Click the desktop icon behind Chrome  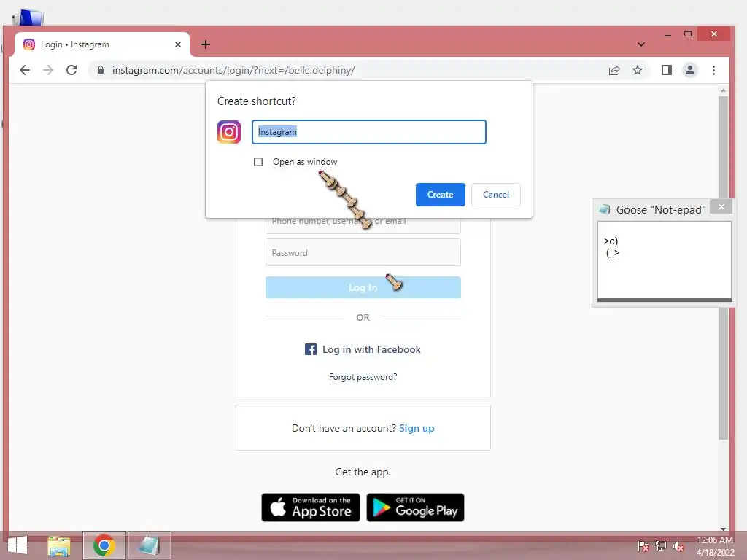coord(28,17)
